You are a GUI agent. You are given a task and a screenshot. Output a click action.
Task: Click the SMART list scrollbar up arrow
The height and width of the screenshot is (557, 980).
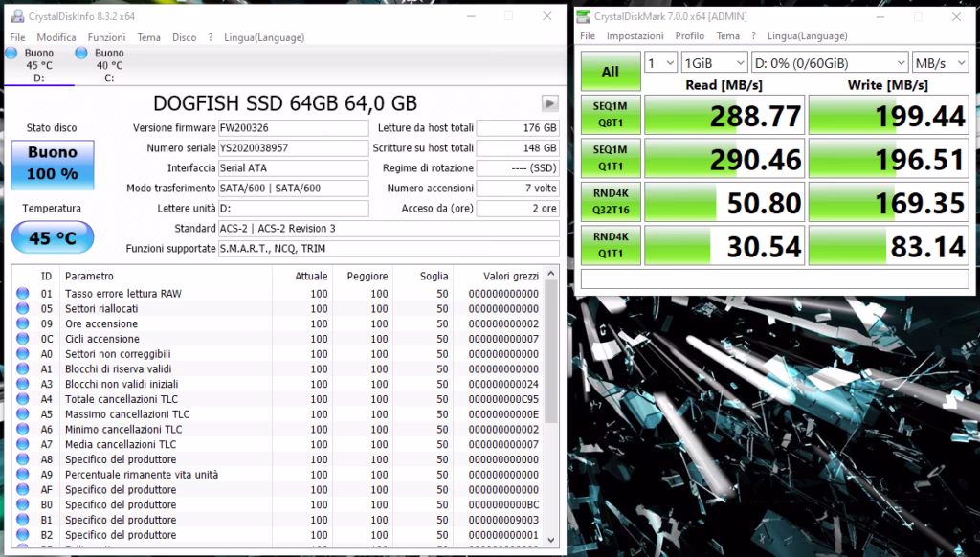(550, 273)
